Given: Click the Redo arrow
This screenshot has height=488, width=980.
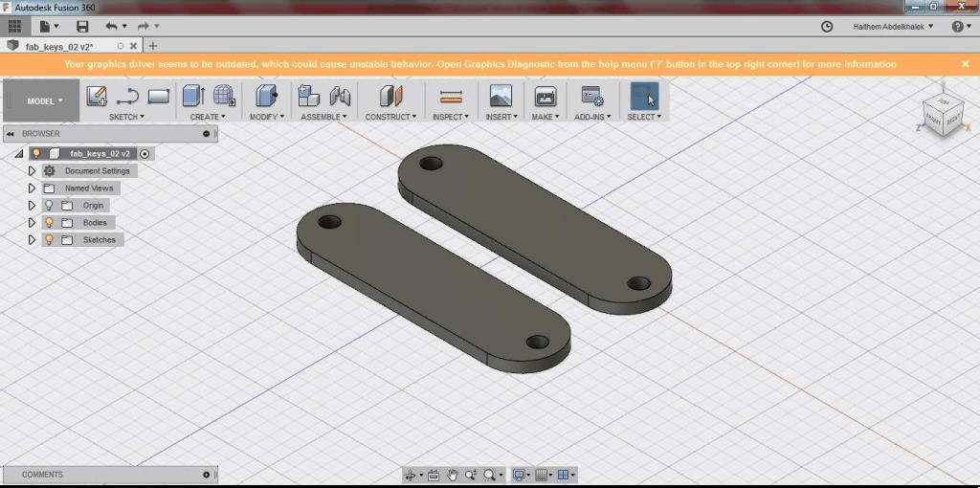Looking at the screenshot, I should pyautogui.click(x=144, y=26).
